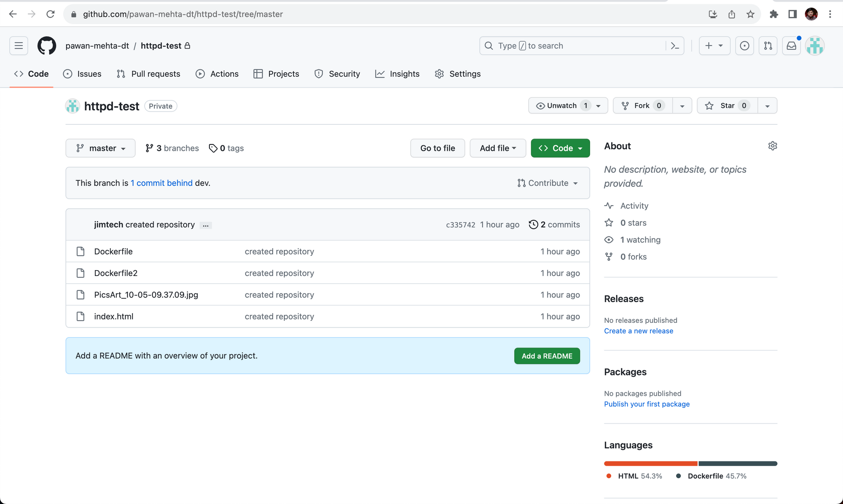Click Add a README button
The width and height of the screenshot is (843, 504).
(547, 356)
